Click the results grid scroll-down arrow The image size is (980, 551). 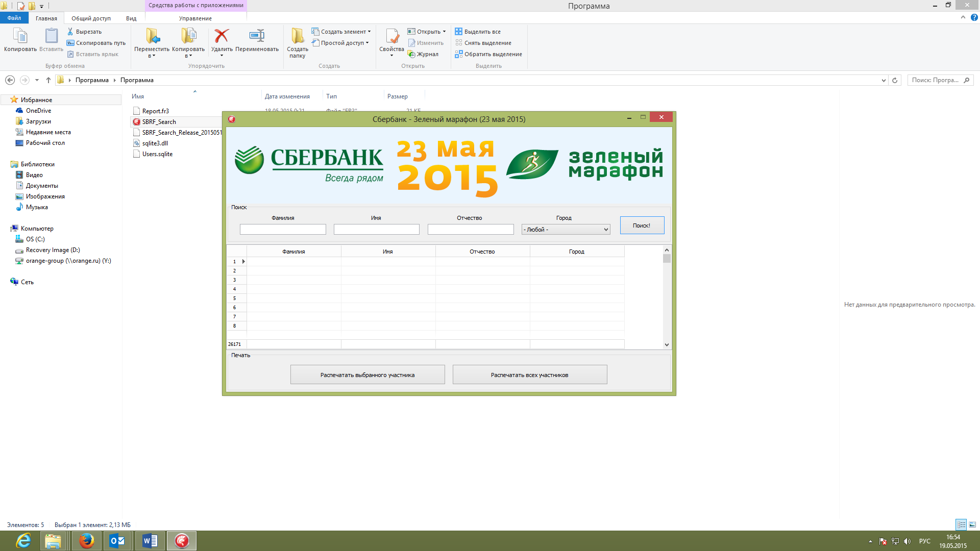tap(667, 345)
